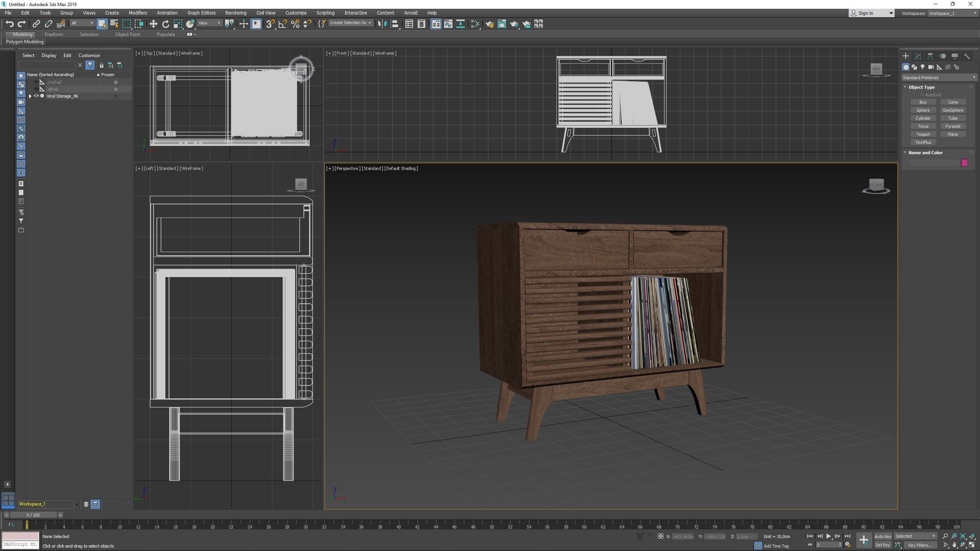The image size is (980, 551).
Task: Open the Material Editor icon
Action: click(x=475, y=24)
